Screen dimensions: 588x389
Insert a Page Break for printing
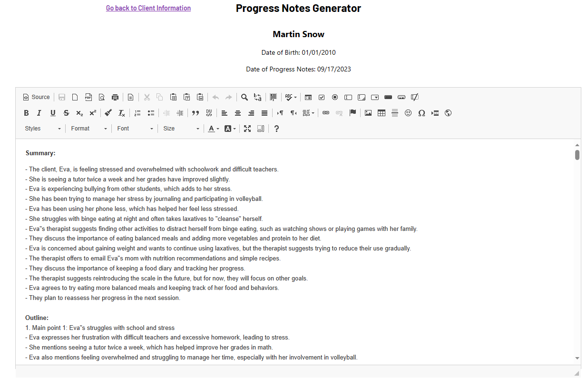click(435, 113)
